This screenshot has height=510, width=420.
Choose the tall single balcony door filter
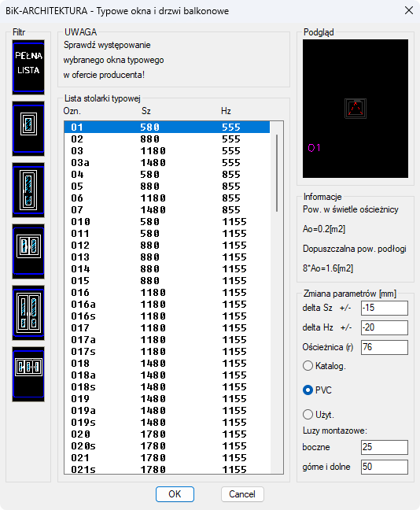(x=28, y=190)
